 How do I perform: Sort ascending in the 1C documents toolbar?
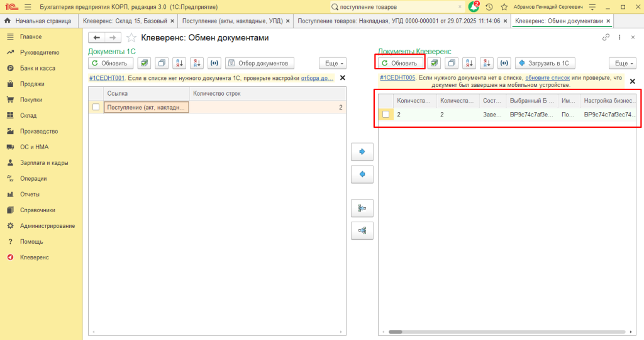tap(179, 63)
